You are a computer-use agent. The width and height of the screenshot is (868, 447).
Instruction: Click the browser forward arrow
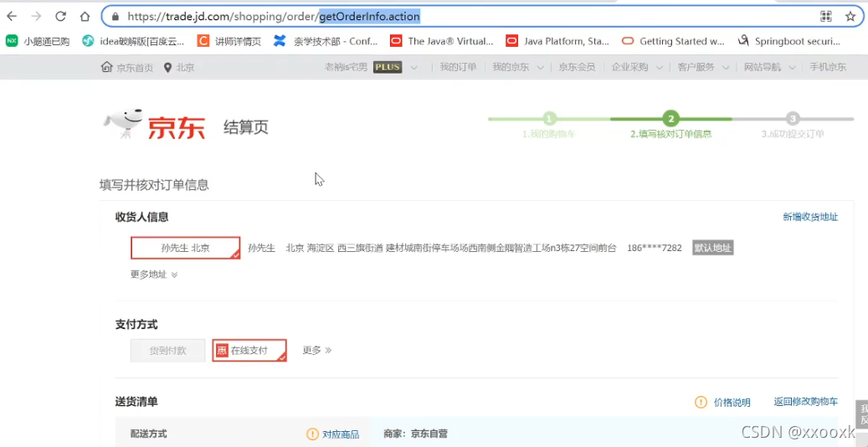point(37,16)
